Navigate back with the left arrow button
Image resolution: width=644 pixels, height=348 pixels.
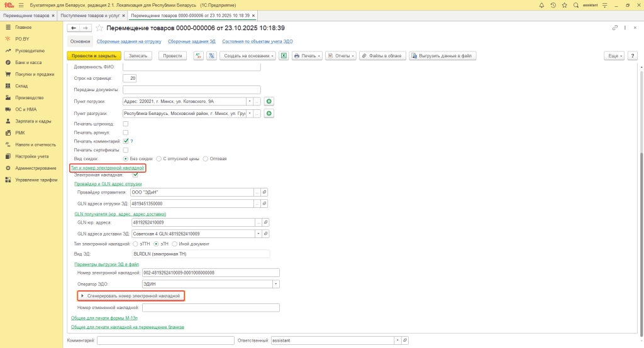coord(73,28)
